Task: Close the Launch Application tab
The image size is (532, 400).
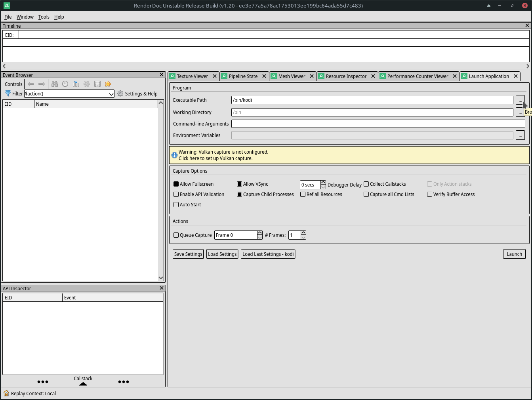Action: coord(516,76)
